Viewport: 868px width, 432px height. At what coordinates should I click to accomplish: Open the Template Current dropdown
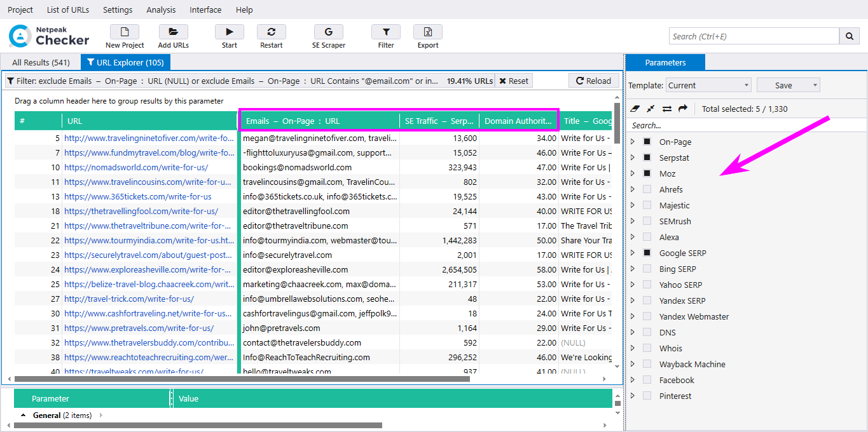click(708, 85)
